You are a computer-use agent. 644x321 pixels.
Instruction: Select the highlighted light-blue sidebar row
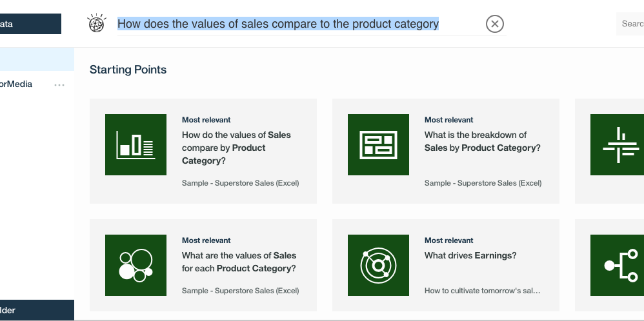pos(37,59)
